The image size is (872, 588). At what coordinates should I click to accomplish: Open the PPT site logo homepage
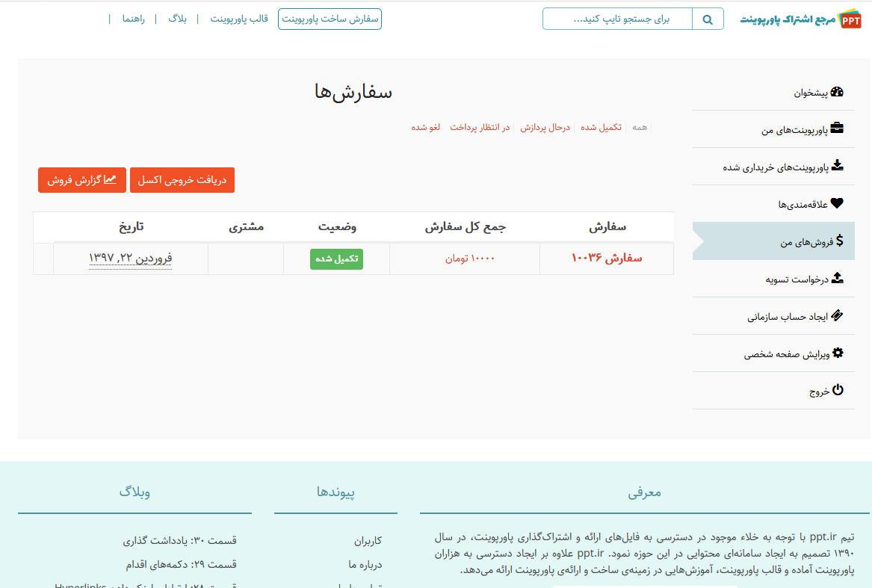[800, 19]
